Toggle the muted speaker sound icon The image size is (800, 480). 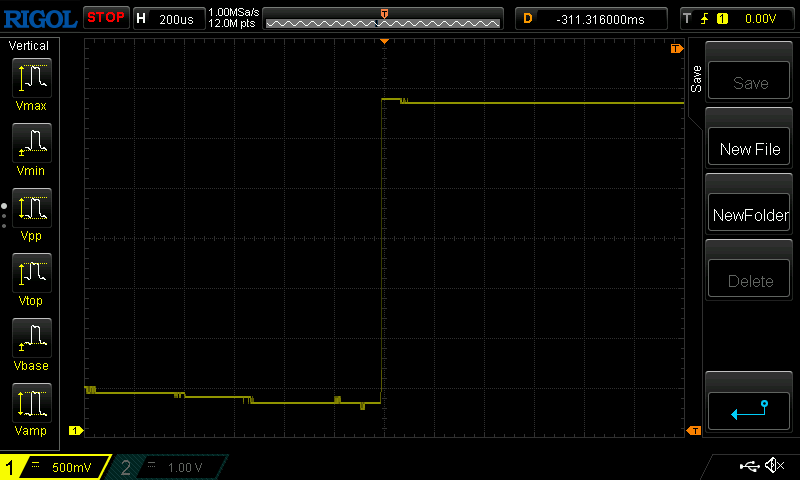click(x=774, y=466)
